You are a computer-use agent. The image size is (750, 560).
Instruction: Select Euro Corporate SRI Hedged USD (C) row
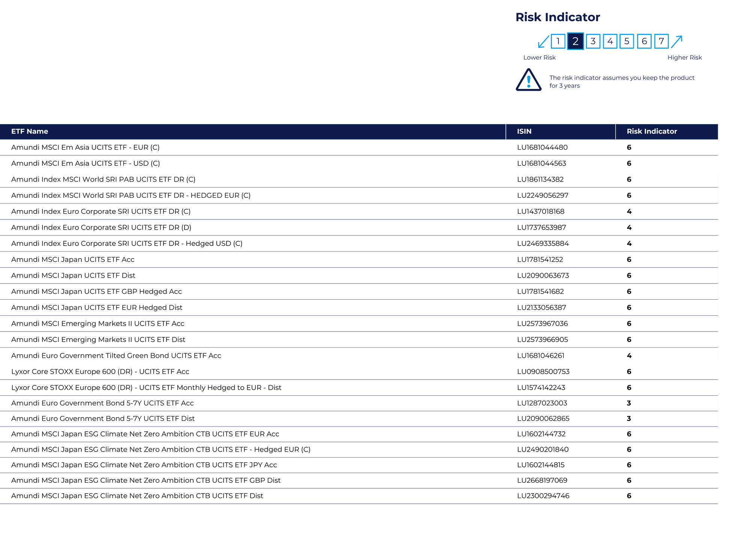point(359,243)
